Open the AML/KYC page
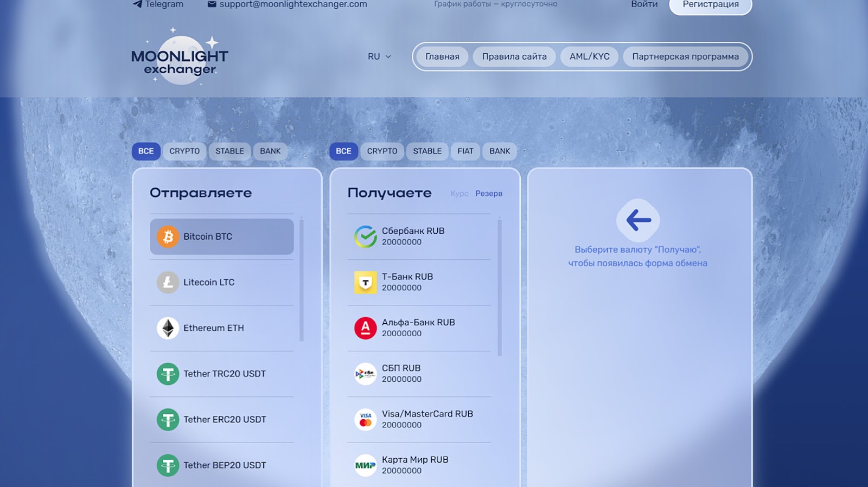 pos(590,56)
